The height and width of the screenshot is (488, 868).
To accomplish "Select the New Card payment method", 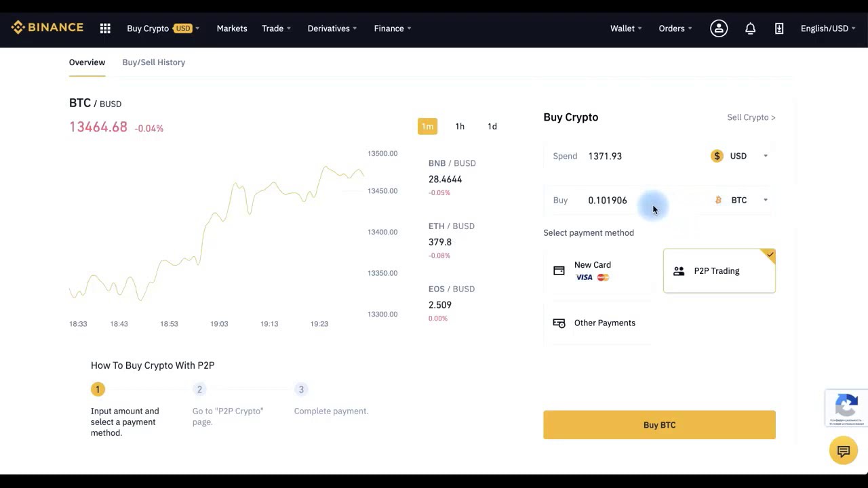I will coord(599,270).
